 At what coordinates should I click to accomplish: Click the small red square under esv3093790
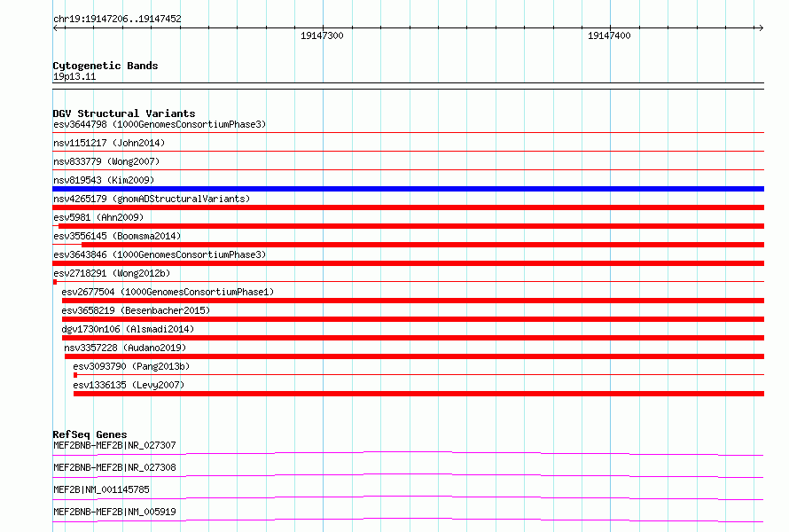pyautogui.click(x=75, y=375)
